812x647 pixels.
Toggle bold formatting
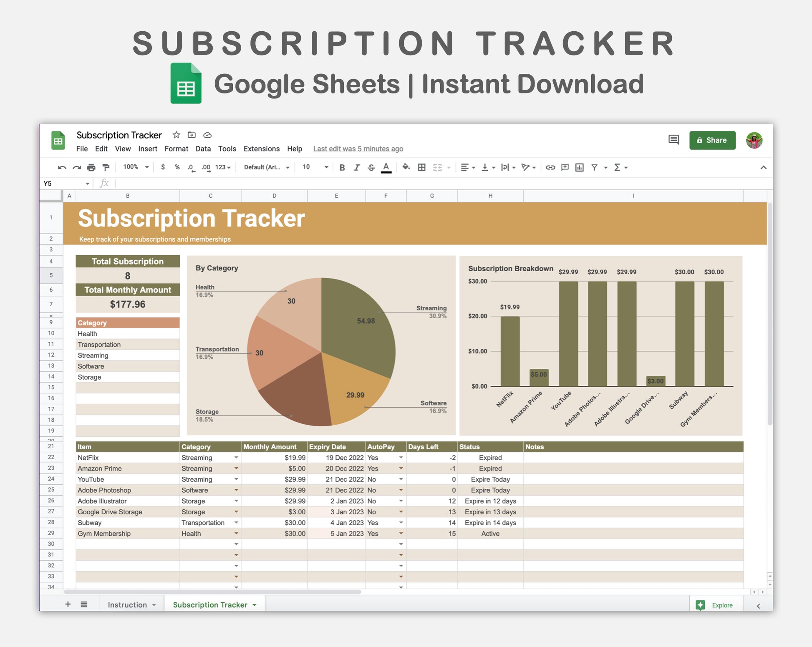[x=342, y=167]
